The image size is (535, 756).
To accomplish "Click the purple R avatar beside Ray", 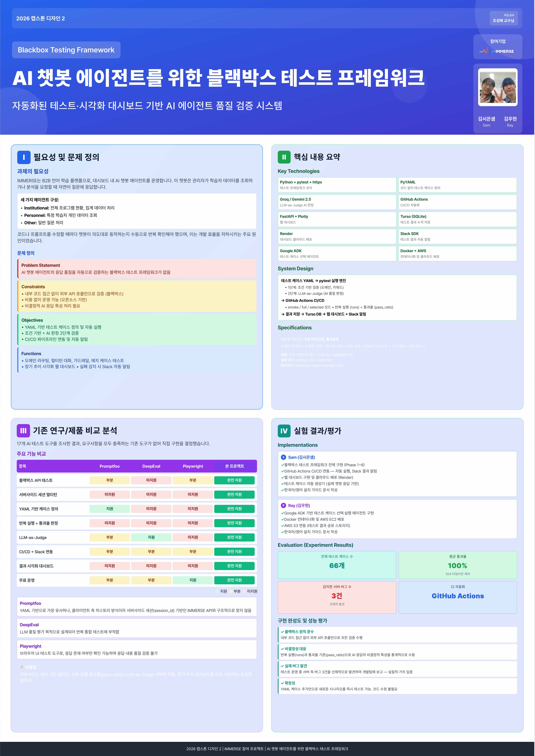I will point(283,505).
